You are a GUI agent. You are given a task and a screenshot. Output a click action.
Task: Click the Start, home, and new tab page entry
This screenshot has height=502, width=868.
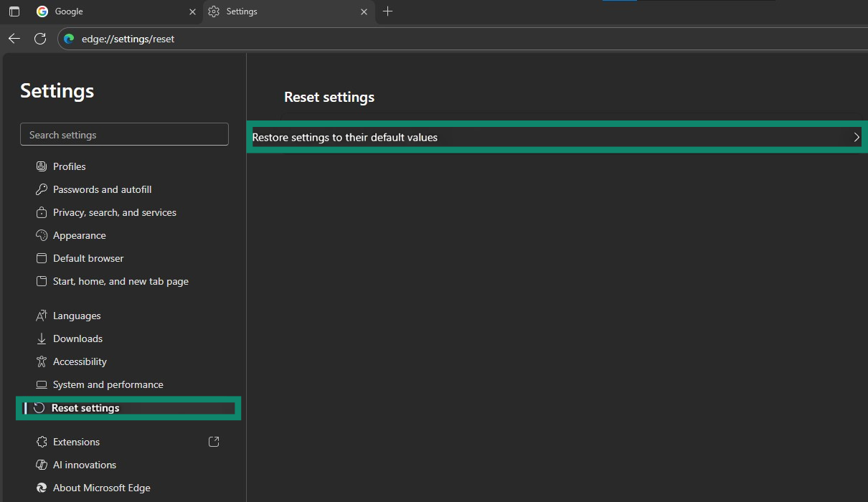click(x=120, y=280)
